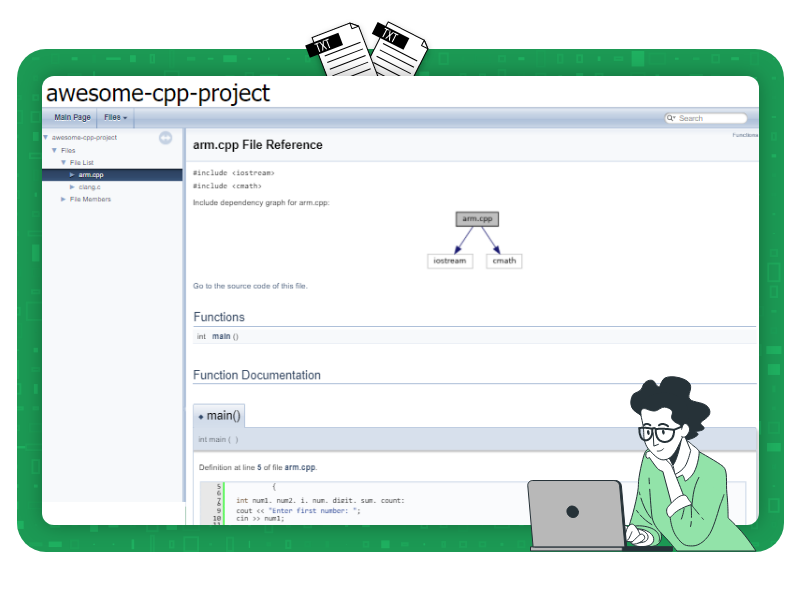The image size is (800, 600).
Task: Click the cmath node in the dependency graph
Action: (503, 261)
